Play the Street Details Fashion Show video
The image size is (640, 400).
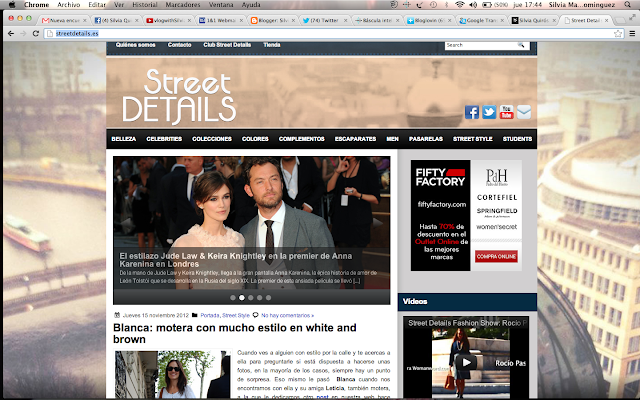tap(466, 362)
